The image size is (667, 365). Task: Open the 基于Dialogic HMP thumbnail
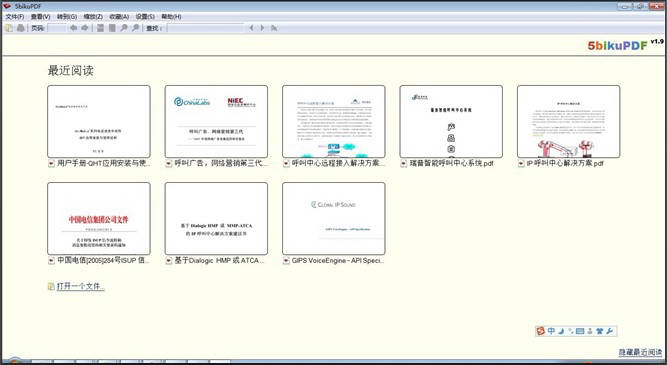(x=216, y=219)
